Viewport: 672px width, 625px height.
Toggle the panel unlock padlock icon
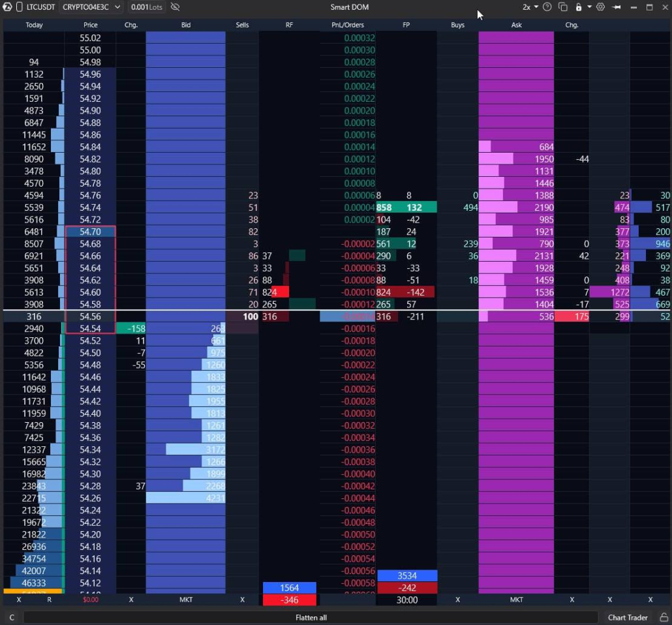578,7
